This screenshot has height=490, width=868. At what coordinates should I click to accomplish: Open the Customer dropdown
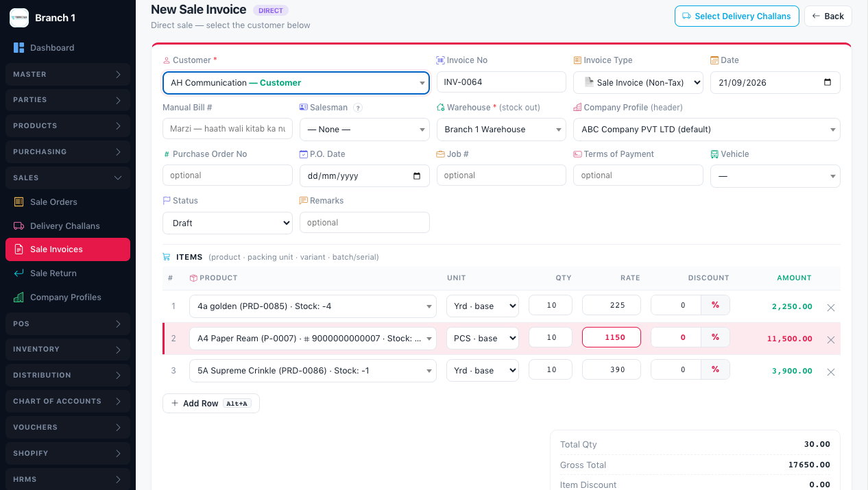coord(296,83)
